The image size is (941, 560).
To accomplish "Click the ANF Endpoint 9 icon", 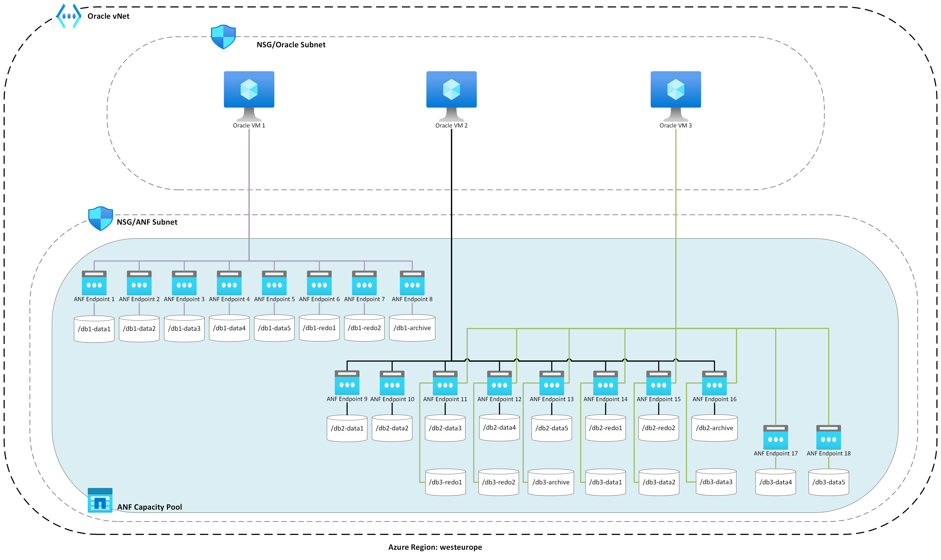I will tap(347, 383).
